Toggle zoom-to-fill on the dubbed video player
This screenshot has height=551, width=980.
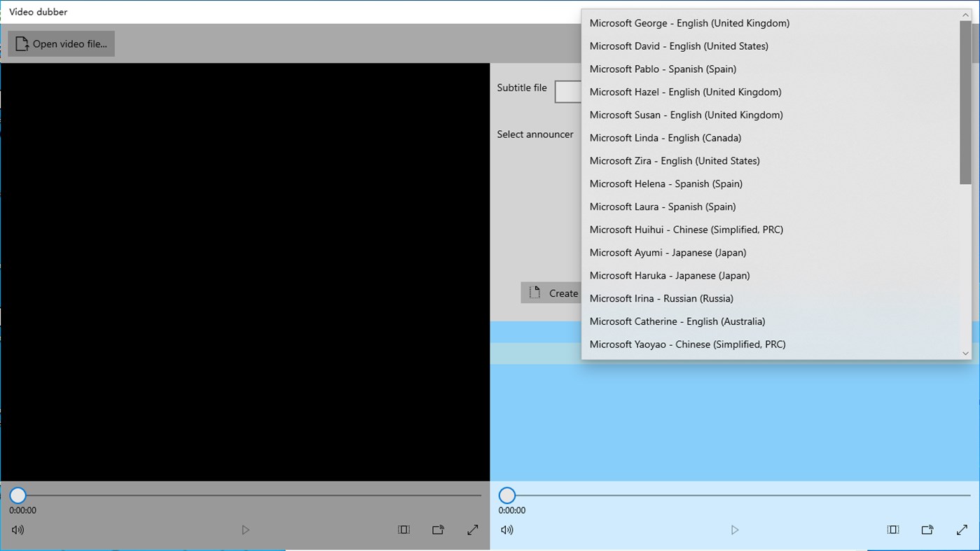click(x=892, y=529)
